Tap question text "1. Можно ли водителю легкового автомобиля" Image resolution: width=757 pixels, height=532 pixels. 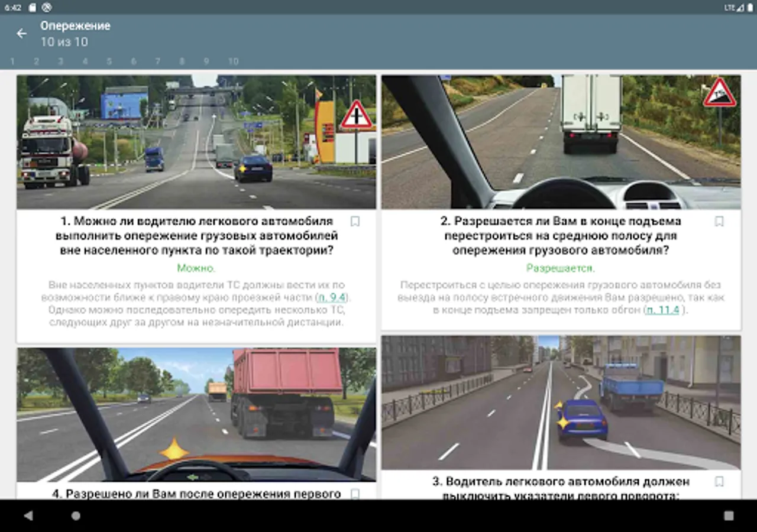(196, 222)
